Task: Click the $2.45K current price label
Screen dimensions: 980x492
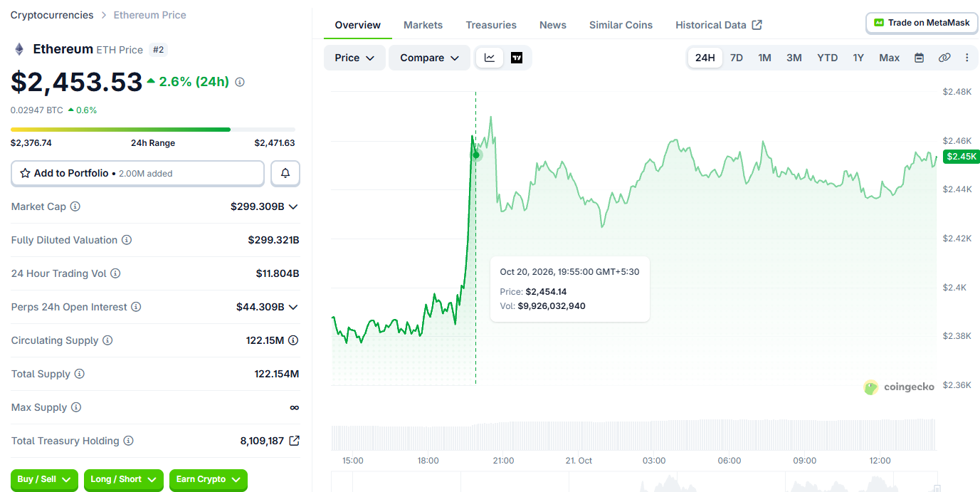Action: [x=961, y=157]
